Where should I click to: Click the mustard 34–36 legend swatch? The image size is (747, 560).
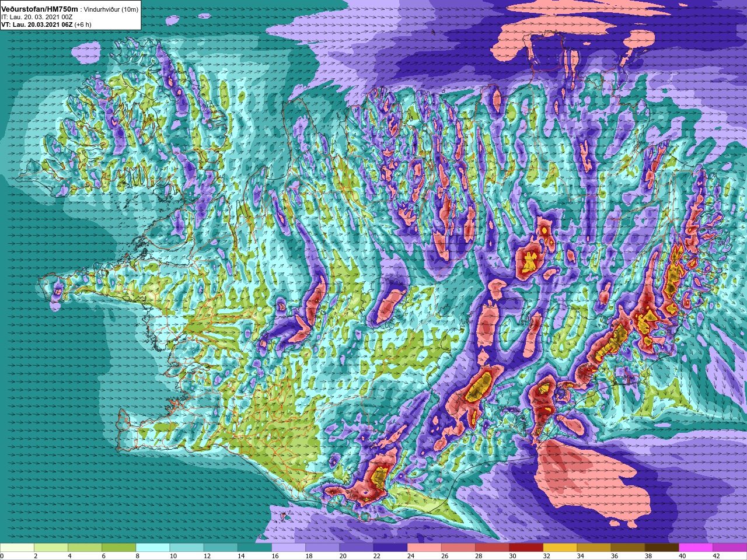[x=594, y=548]
